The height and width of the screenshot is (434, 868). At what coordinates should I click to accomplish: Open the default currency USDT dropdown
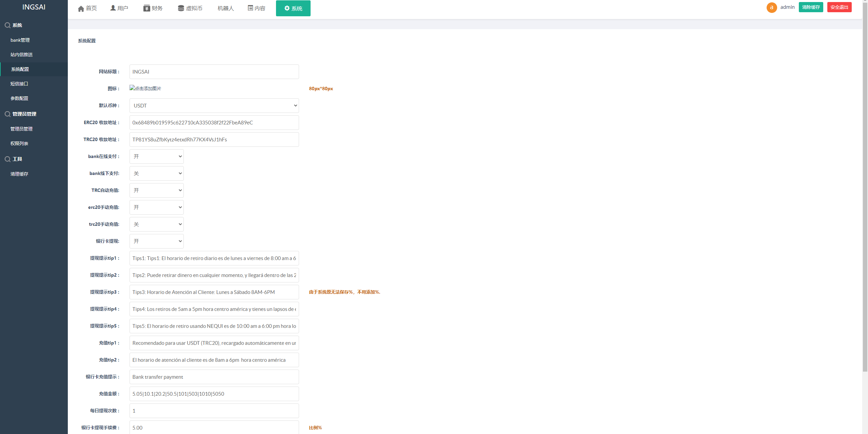coord(214,105)
